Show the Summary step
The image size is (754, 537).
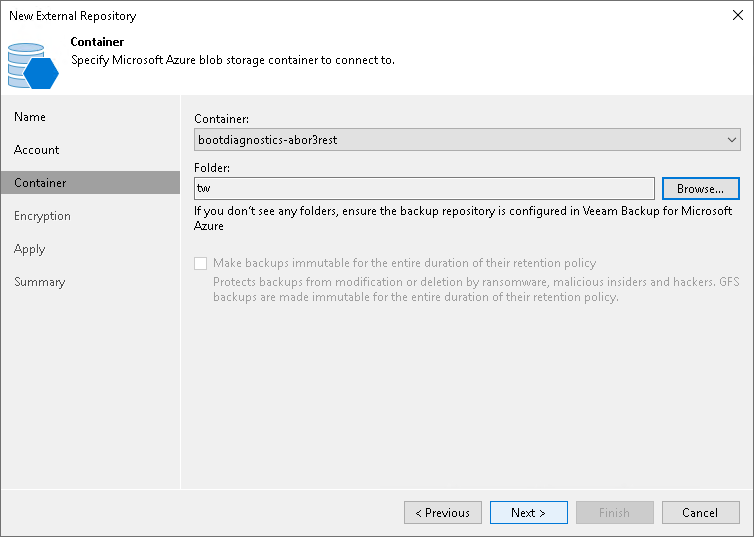point(40,282)
